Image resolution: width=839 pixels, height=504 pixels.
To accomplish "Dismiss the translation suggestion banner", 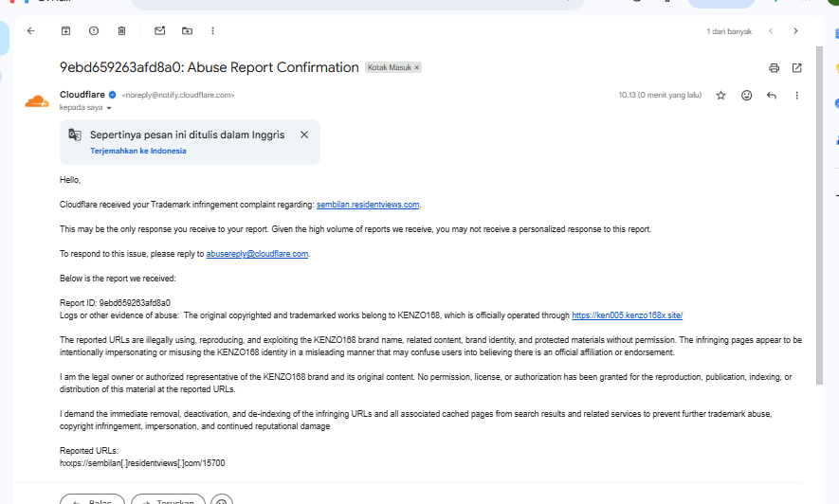I will 304,135.
